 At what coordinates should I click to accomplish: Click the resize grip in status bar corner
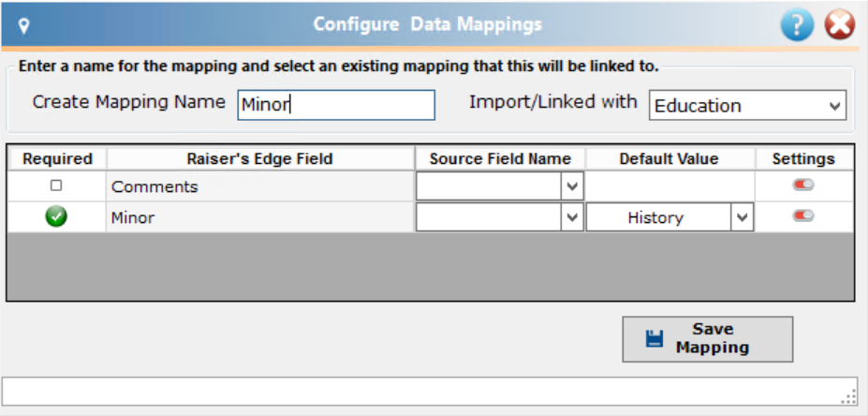(847, 396)
